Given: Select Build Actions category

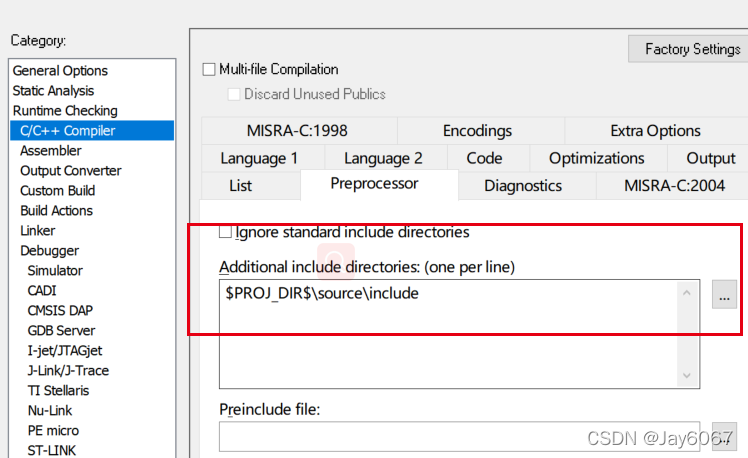Looking at the screenshot, I should [x=56, y=211].
